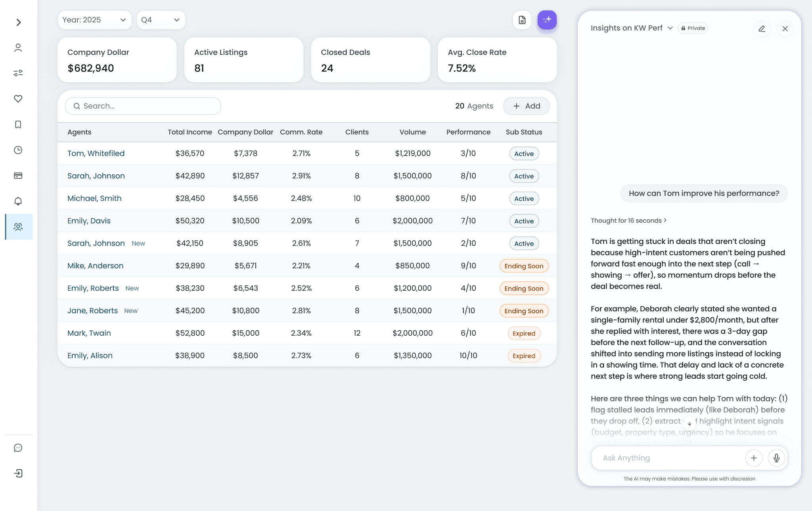The image size is (812, 511).
Task: Expand the Thought for 16 seconds section
Action: 628,221
